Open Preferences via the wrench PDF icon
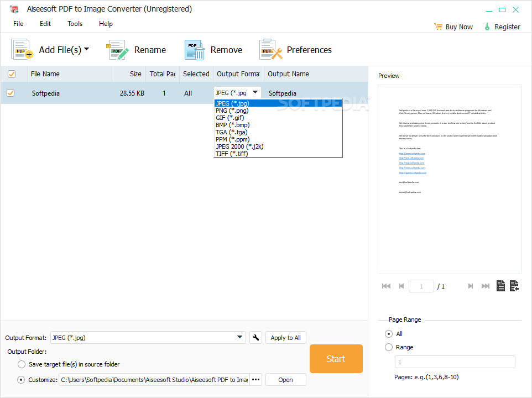 tap(271, 50)
